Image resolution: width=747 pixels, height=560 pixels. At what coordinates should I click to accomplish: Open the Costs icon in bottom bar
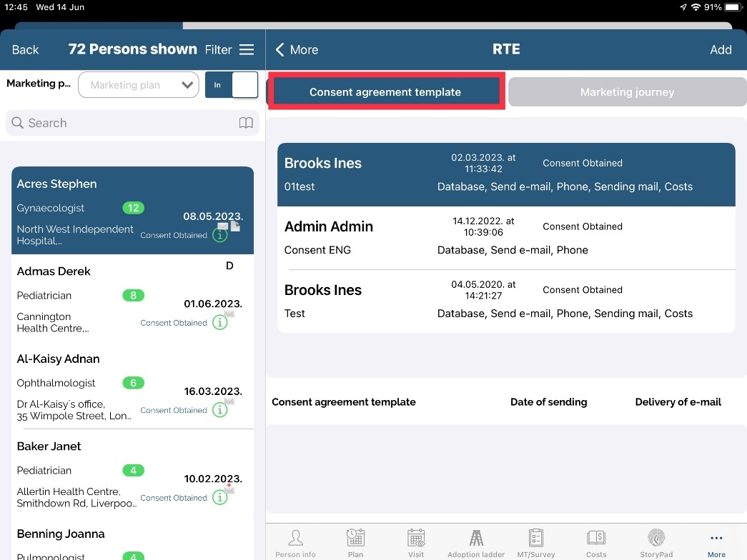tap(596, 539)
